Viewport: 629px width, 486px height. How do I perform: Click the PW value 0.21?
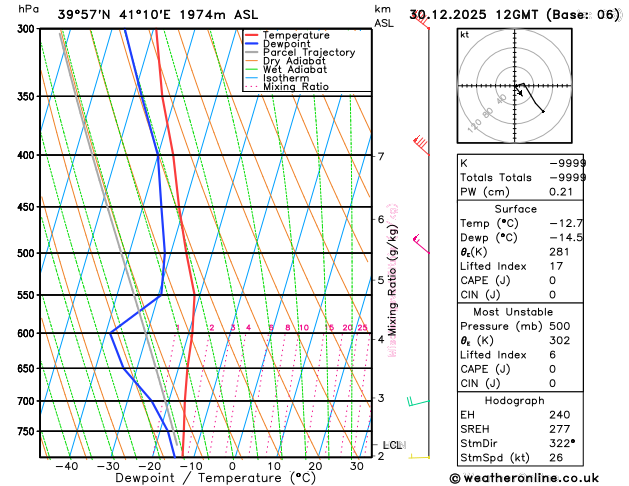click(561, 192)
